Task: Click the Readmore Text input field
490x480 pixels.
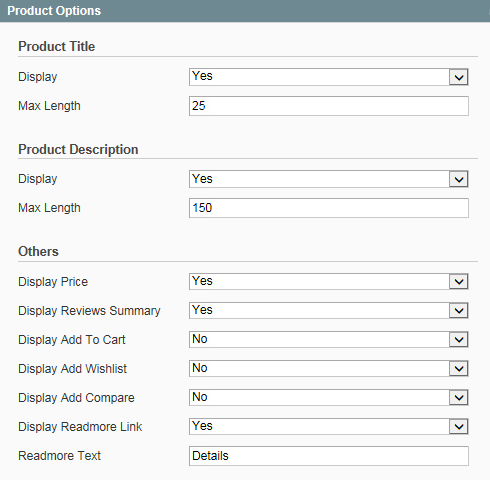Action: click(x=329, y=456)
